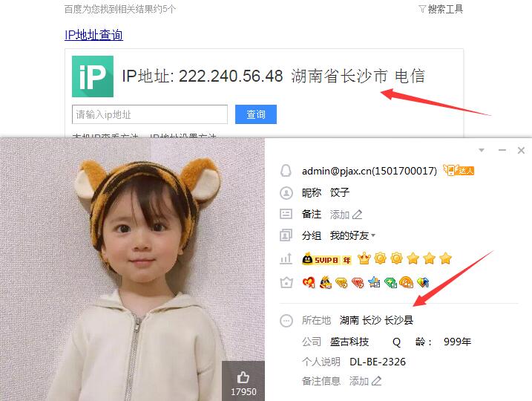Click the 百度为您找到相关结果约5个 text
This screenshot has height=401, width=532.
[x=120, y=9]
